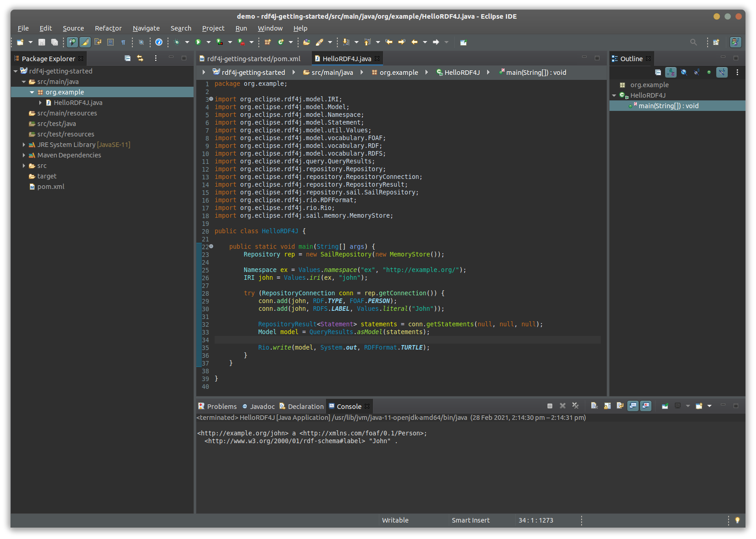Open the File menu
Viewport: 756px width, 539px height.
pos(23,28)
